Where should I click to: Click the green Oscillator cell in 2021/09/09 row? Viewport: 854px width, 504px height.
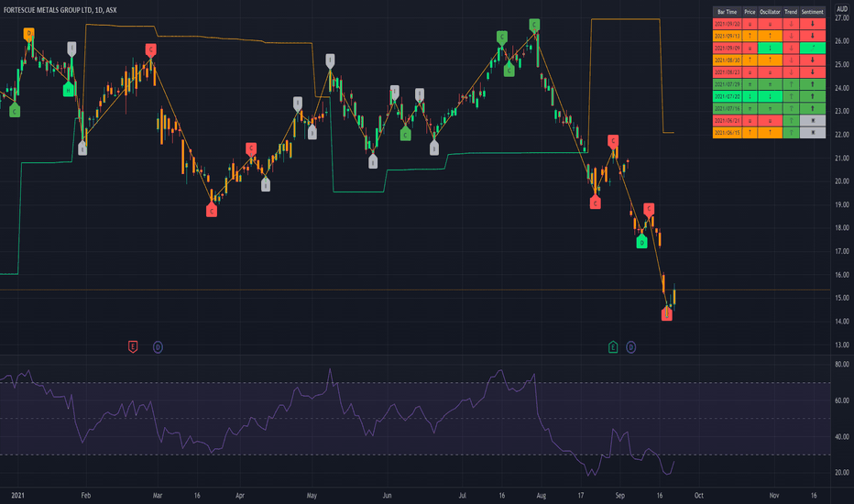coord(770,48)
